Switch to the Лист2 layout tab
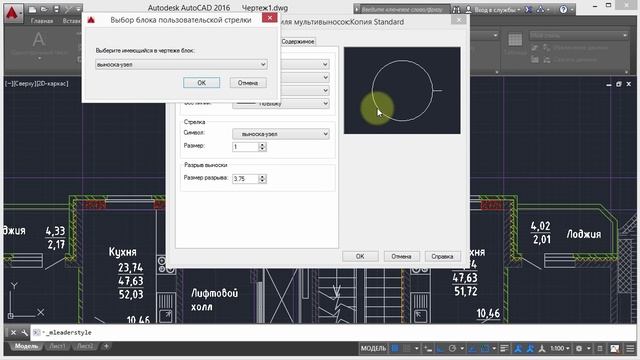The height and width of the screenshot is (360, 640). tap(85, 347)
